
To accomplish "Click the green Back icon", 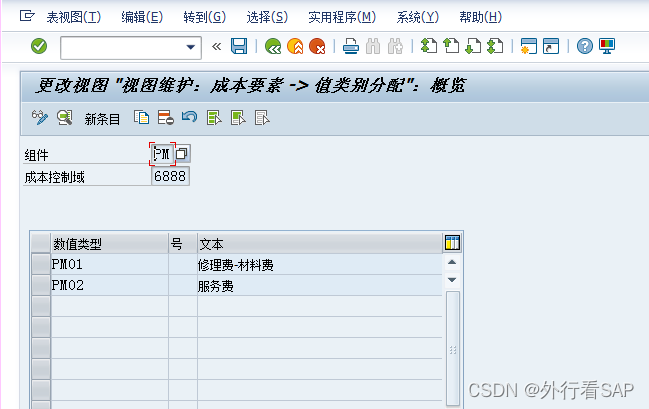I will (x=273, y=46).
